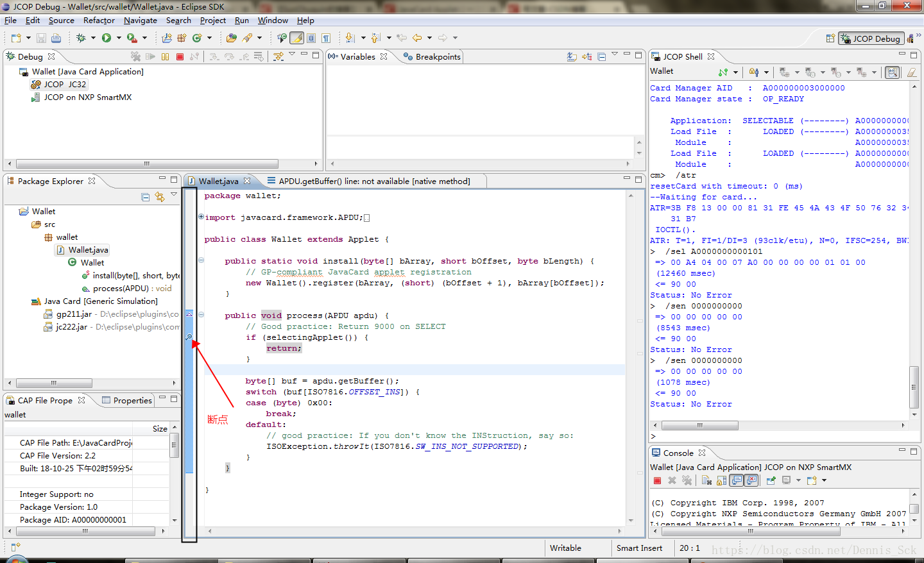924x563 pixels.
Task: Clear the JCOP Shell with eraser icon
Action: point(911,72)
